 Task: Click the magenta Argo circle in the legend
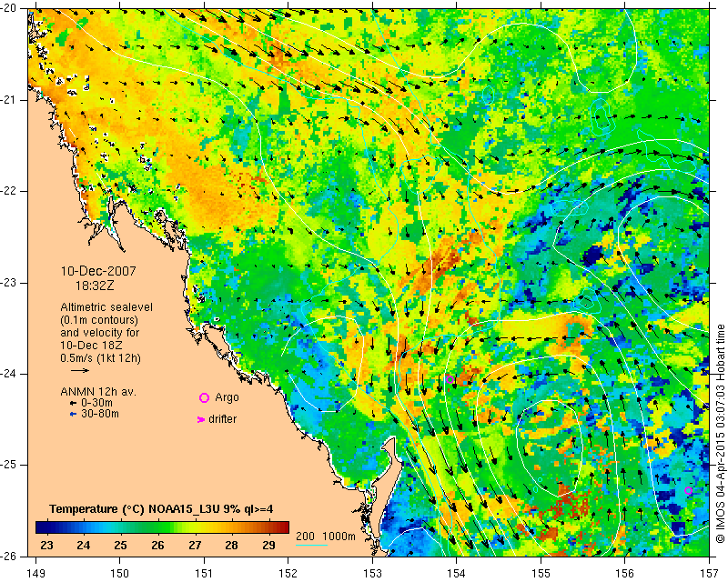[x=204, y=397]
